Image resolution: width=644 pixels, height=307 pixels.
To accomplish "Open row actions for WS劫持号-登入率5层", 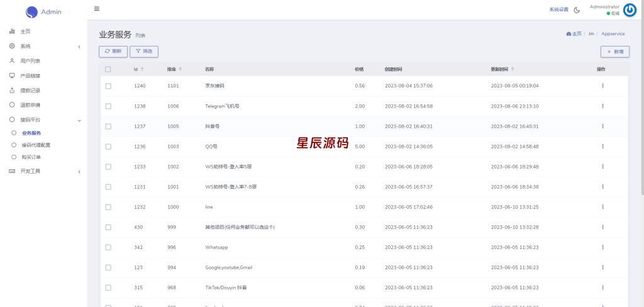I will 602,166.
